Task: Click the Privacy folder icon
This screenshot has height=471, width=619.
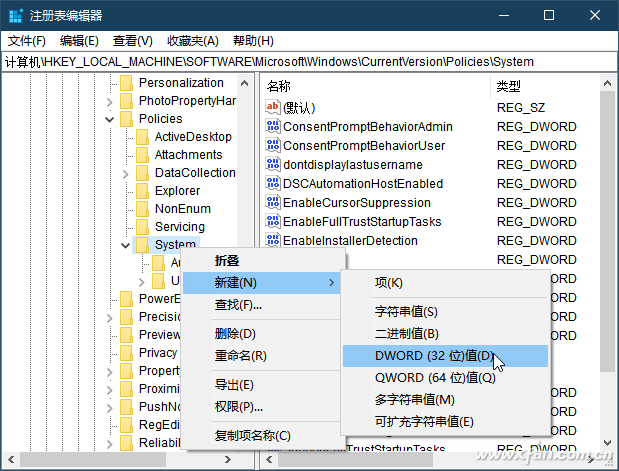Action: (x=126, y=353)
